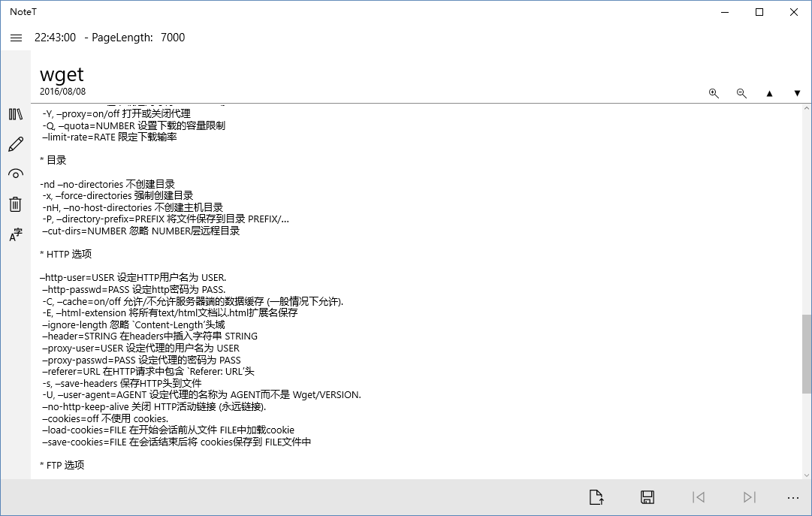The height and width of the screenshot is (516, 812).
Task: Open the notes library icon
Action: pos(16,114)
